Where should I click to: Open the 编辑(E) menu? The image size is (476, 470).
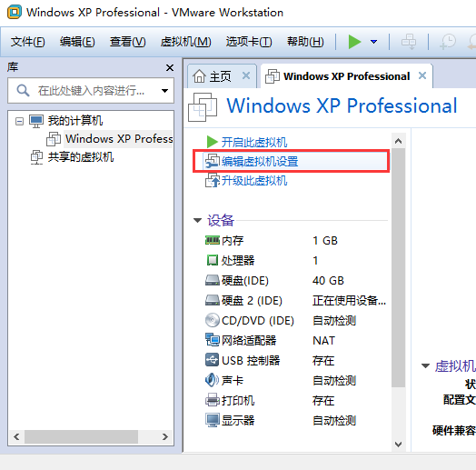click(77, 42)
